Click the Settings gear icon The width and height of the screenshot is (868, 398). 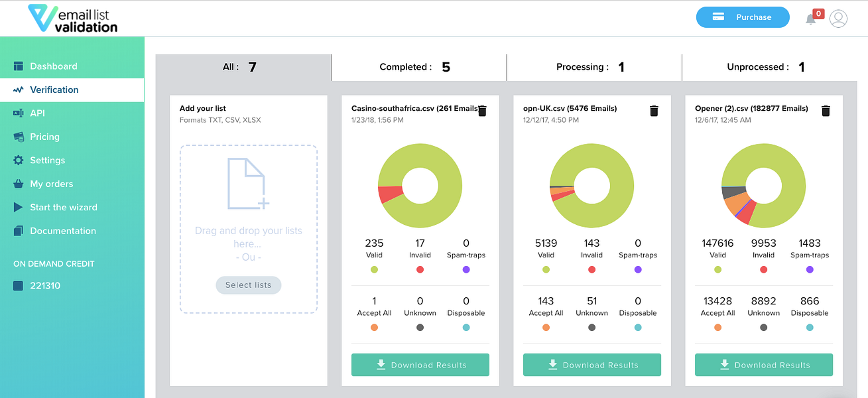tap(18, 161)
